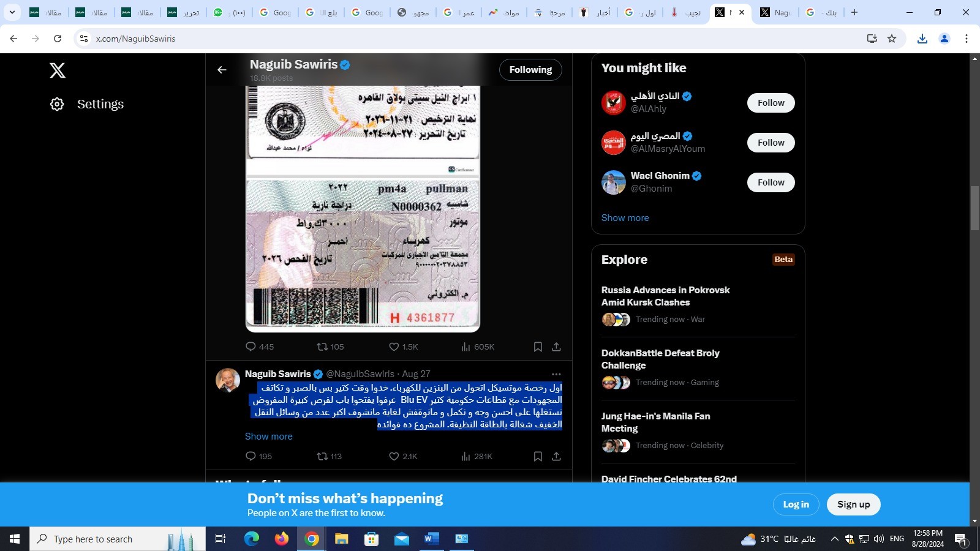Open File Explorer from the taskbar
This screenshot has width=980, height=551.
pos(341,539)
